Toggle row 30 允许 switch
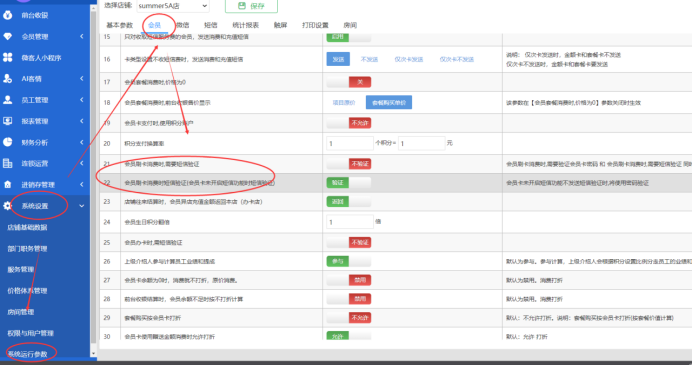 tap(349, 336)
